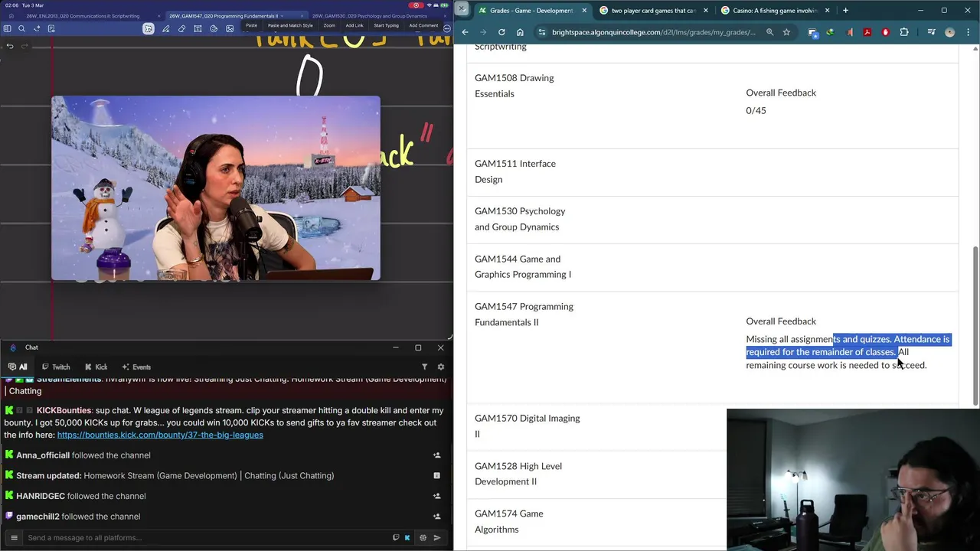This screenshot has height=551, width=980.
Task: Switch to the Kick tab in Chat
Action: tap(96, 367)
